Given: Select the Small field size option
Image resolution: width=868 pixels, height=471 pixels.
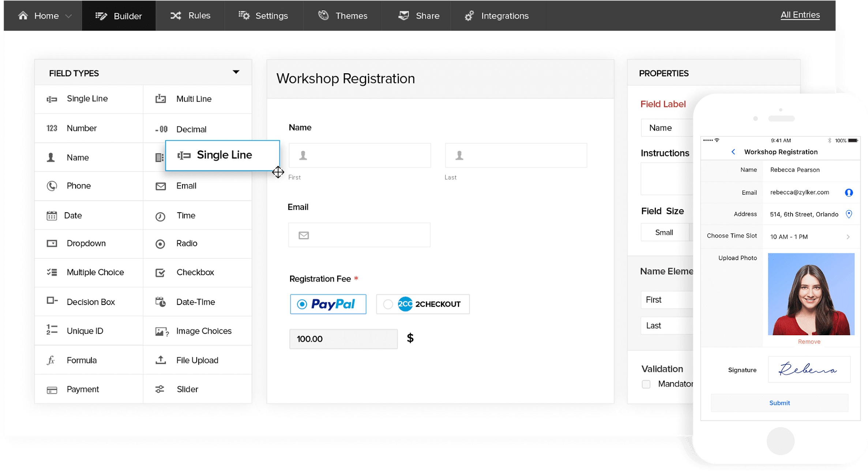Looking at the screenshot, I should tap(664, 232).
